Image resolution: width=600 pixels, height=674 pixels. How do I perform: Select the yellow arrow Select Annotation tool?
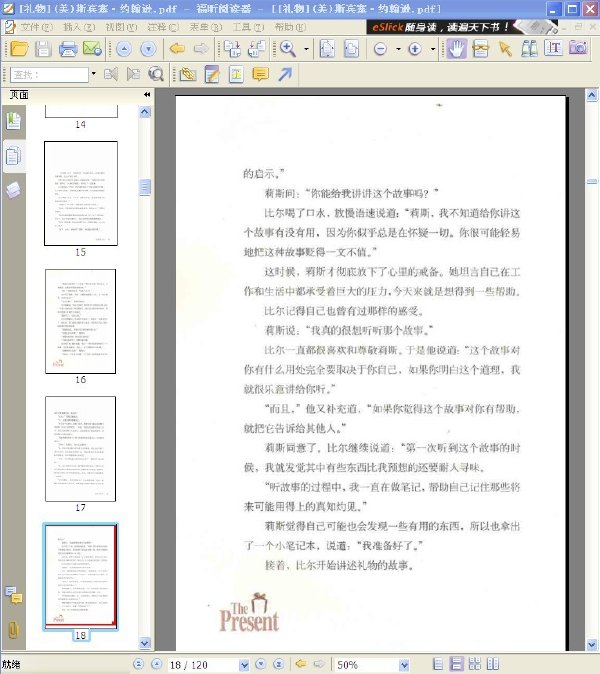505,49
